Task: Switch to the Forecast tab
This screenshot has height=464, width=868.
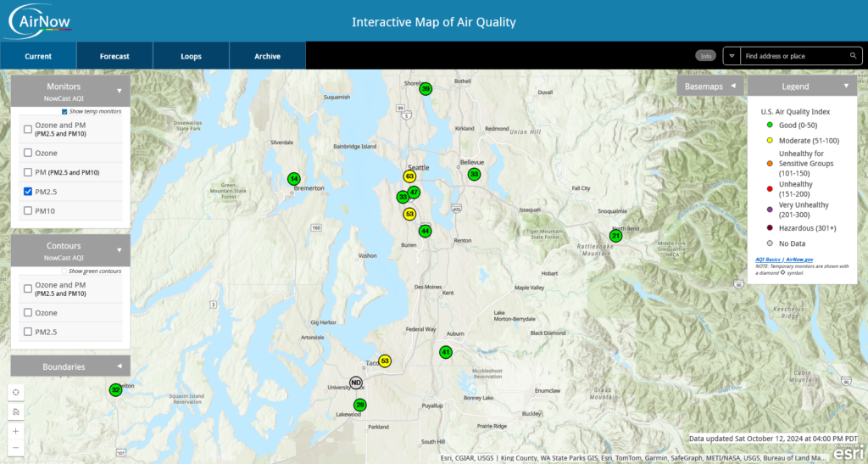Action: (x=114, y=56)
